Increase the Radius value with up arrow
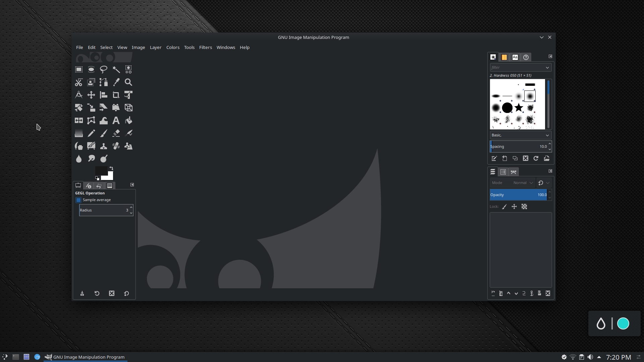644x362 pixels. point(131,207)
